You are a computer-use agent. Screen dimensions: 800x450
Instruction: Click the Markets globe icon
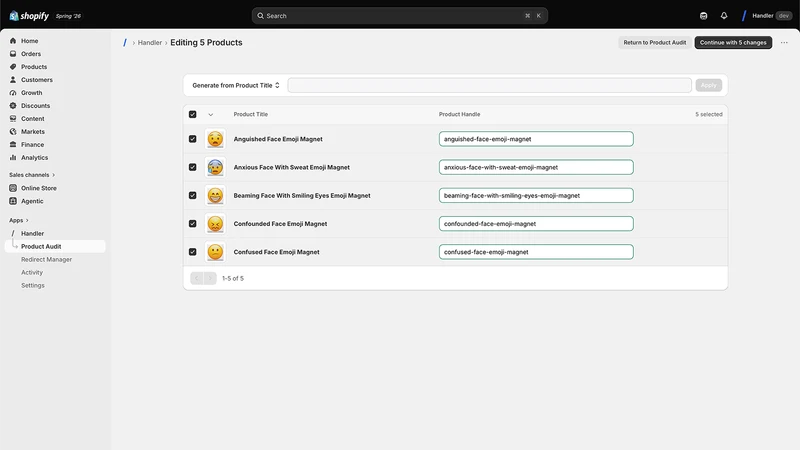point(13,132)
